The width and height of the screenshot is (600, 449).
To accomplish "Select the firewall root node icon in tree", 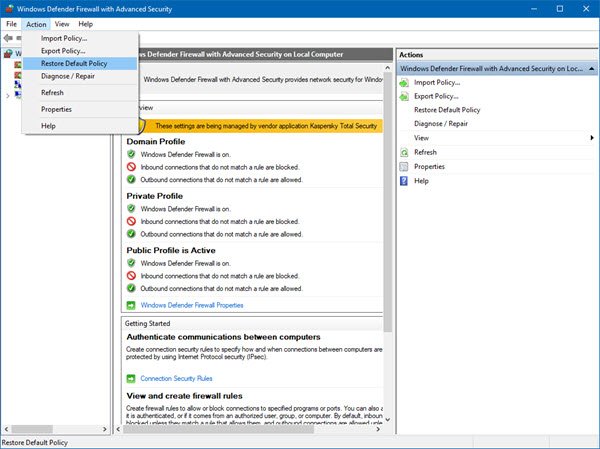I will tap(8, 54).
